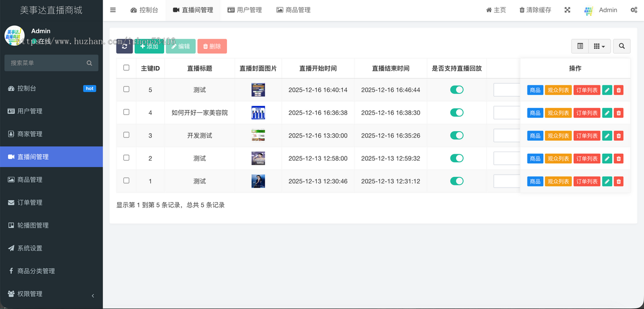
Task: Toggle table list view icon button
Action: pos(580,47)
